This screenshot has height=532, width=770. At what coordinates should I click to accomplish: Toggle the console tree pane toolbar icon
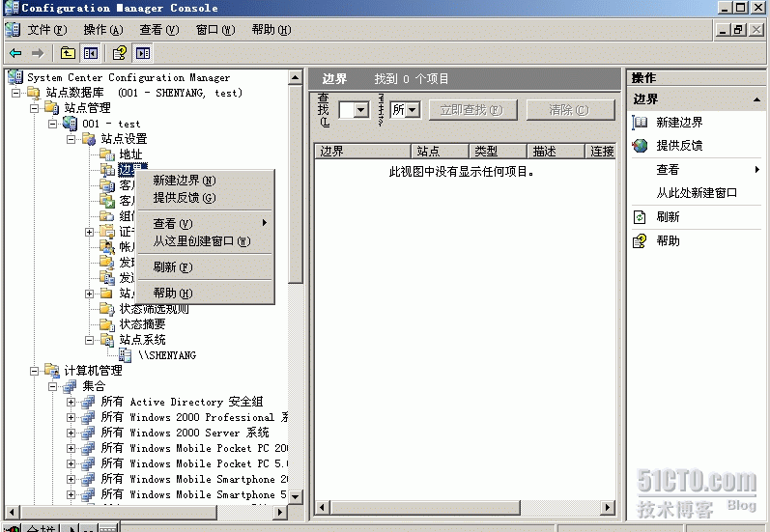click(91, 53)
